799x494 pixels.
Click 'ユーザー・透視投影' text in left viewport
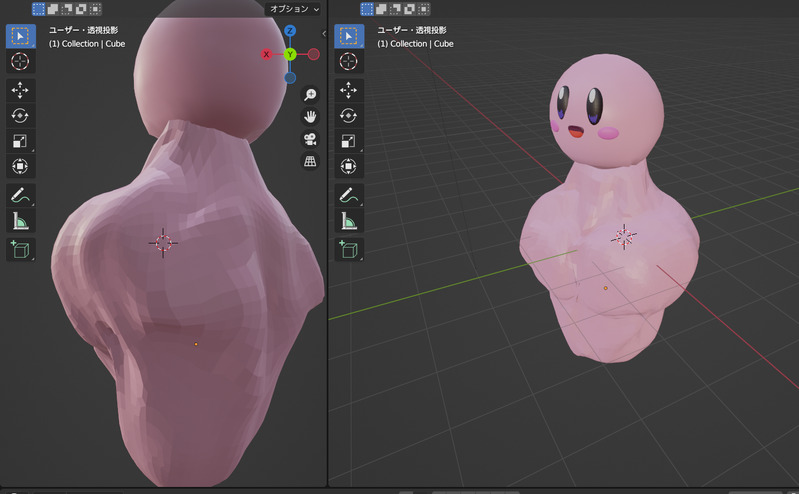(84, 30)
